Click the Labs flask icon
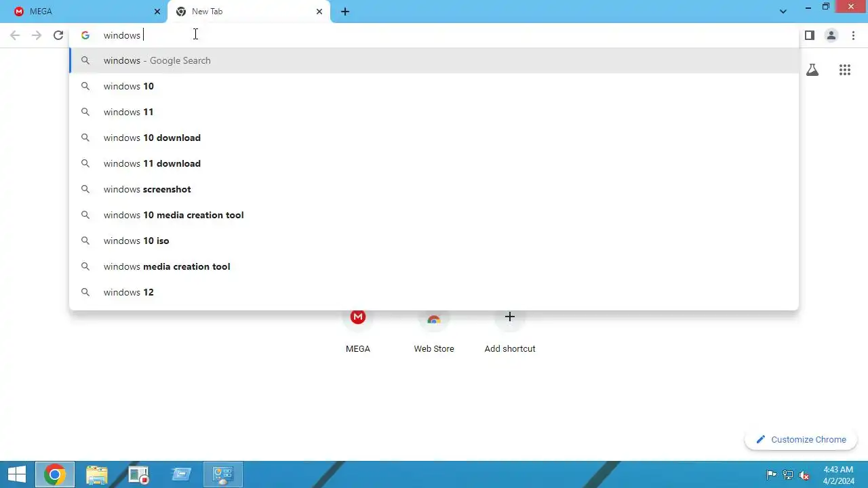This screenshot has width=868, height=488. (x=812, y=70)
